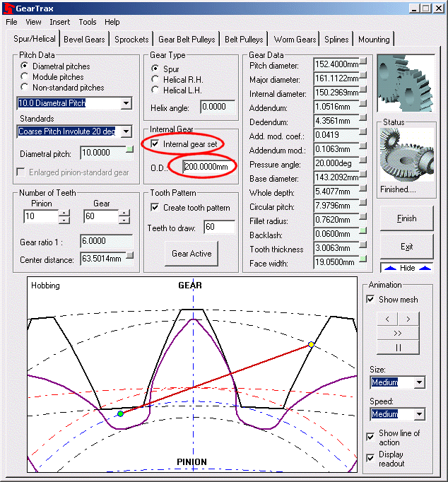448x482 pixels.
Task: Click the Helix angle input field
Action: point(218,107)
